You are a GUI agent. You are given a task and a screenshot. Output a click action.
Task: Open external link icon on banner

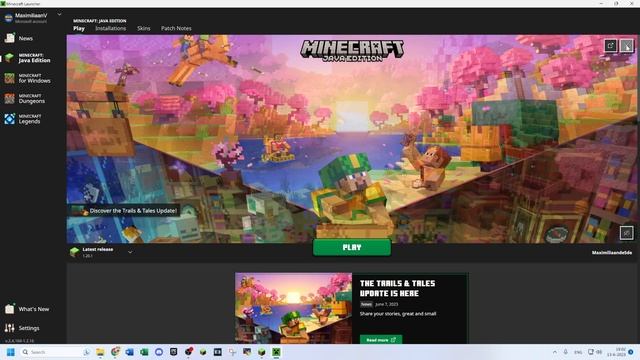(x=611, y=45)
